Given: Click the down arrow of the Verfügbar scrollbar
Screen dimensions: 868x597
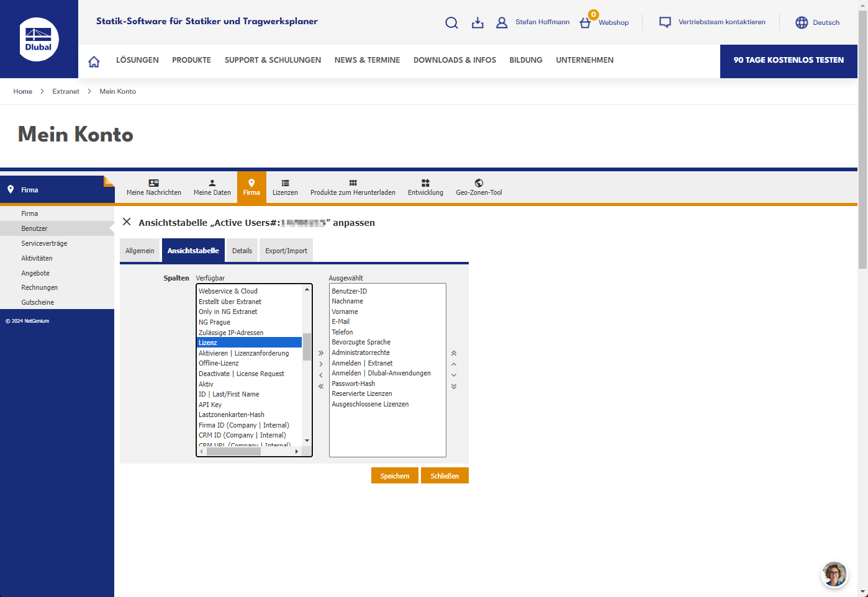Looking at the screenshot, I should click(x=307, y=440).
